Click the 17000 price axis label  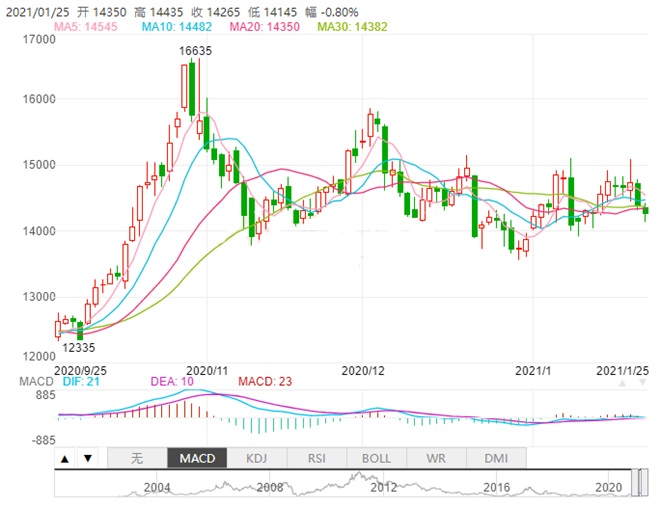click(x=39, y=40)
